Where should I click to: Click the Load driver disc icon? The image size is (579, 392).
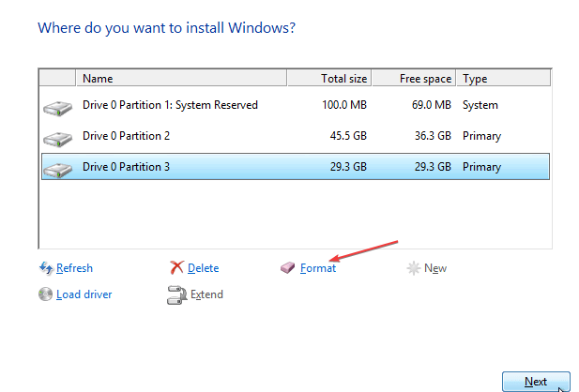pyautogui.click(x=46, y=294)
